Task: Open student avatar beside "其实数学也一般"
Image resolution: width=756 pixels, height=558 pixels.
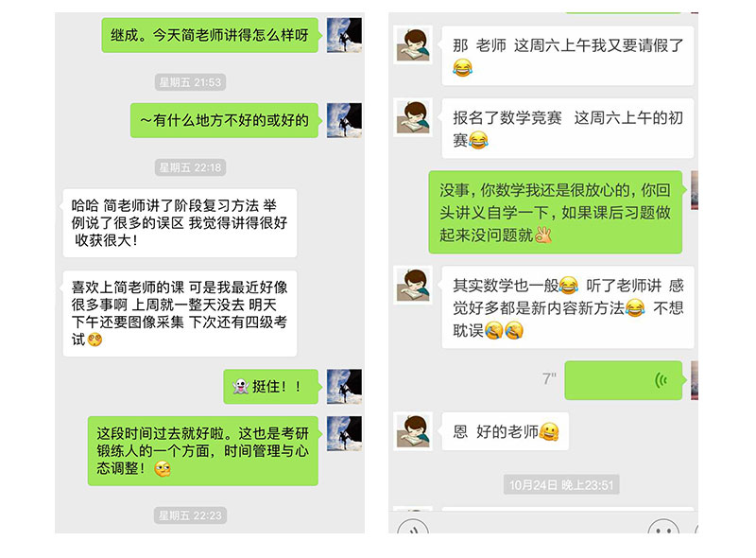Action: coord(413,286)
